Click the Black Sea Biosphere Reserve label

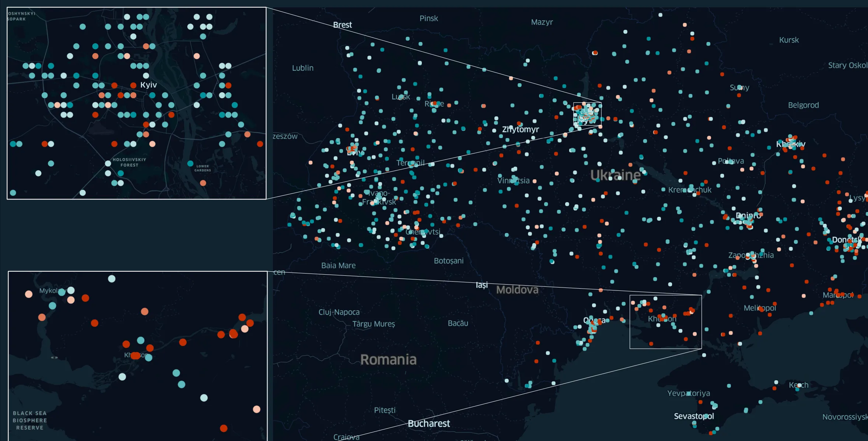[29, 420]
